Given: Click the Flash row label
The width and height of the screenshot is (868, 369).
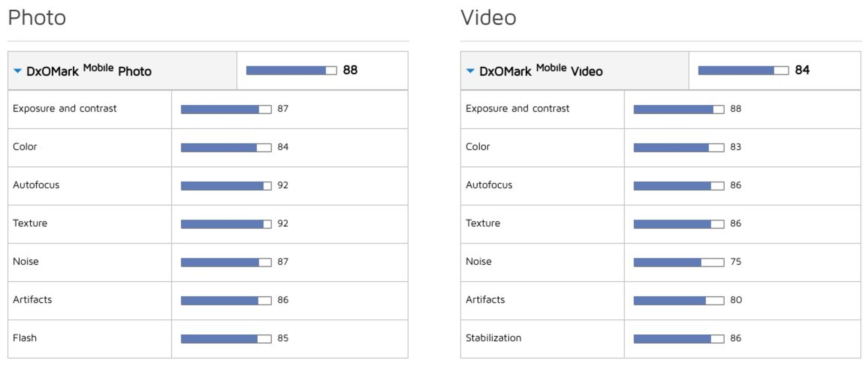Looking at the screenshot, I should (24, 338).
